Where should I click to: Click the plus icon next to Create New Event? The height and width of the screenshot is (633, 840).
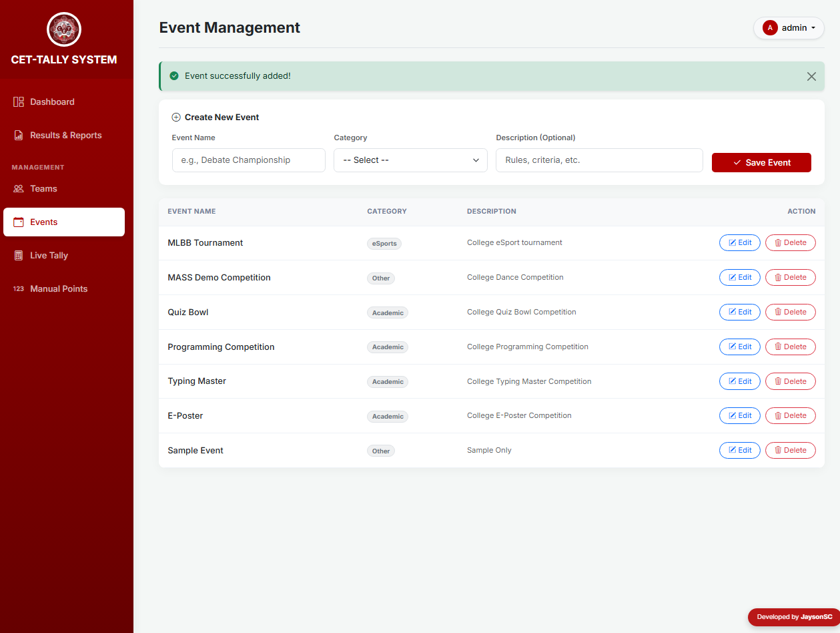tap(175, 117)
